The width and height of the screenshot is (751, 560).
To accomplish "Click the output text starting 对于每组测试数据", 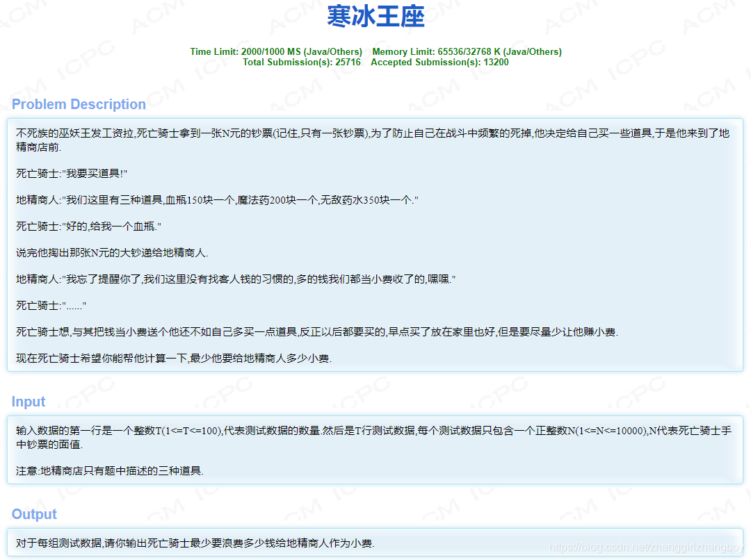I will point(195,543).
